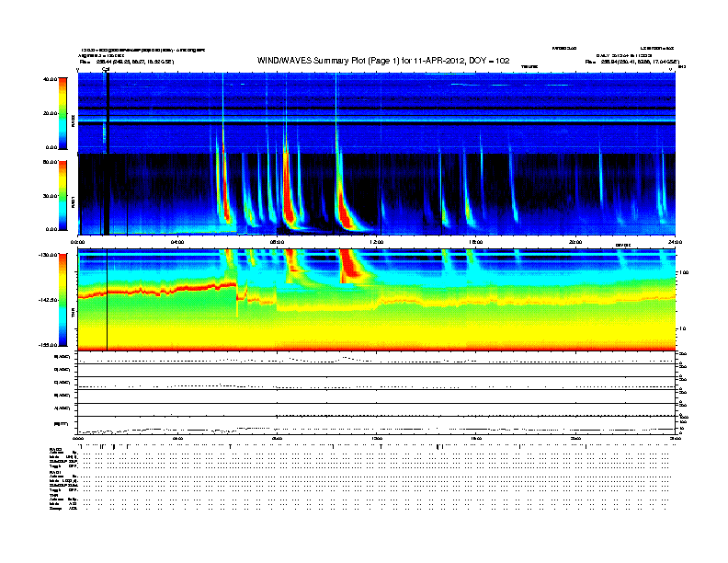Click the RAD1 color scale bar

click(63, 196)
